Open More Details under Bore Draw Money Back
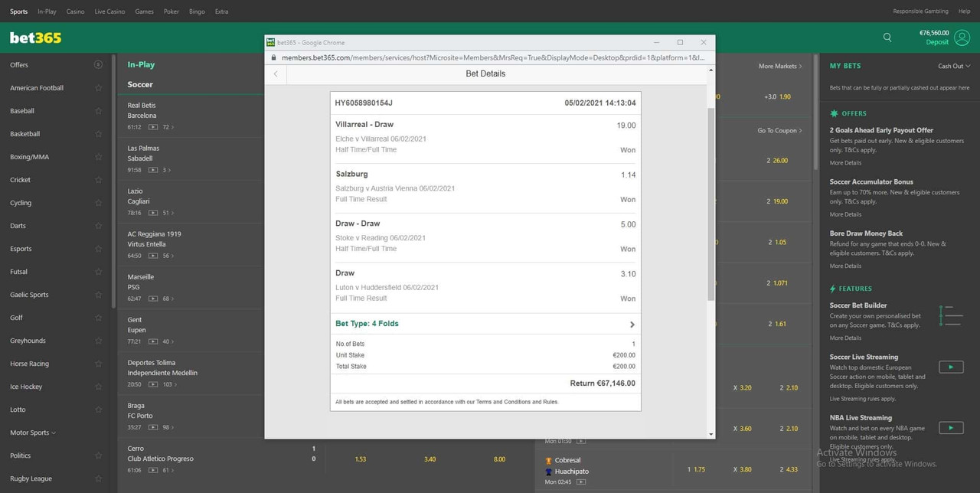This screenshot has width=980, height=493. tap(845, 266)
